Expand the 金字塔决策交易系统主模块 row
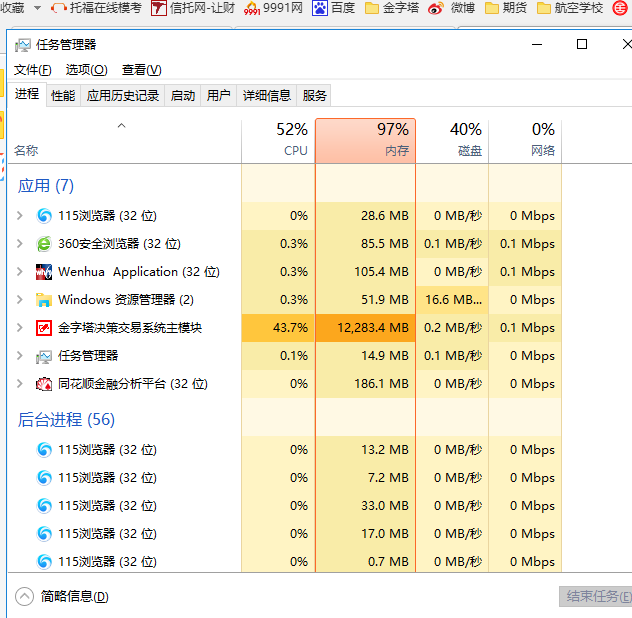 click(19, 328)
